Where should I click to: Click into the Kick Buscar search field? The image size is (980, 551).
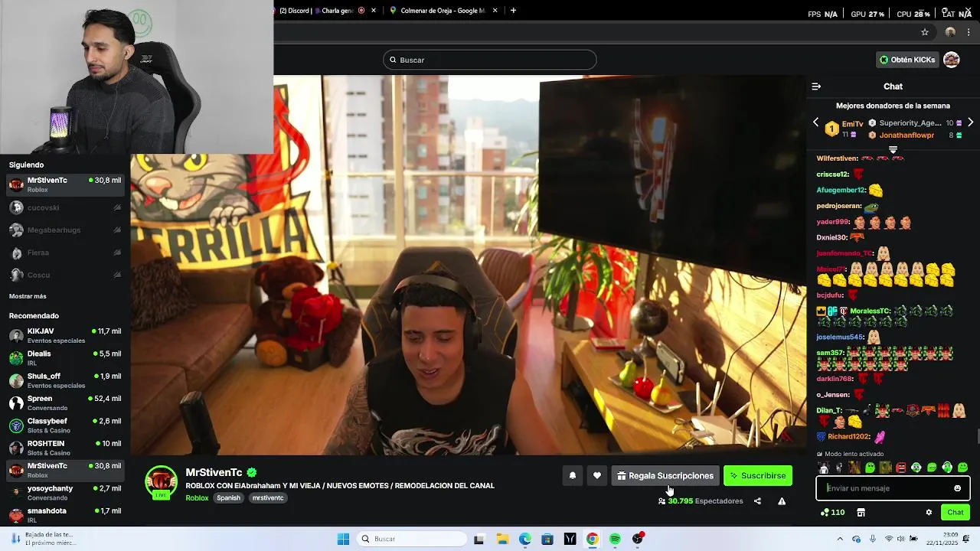(x=490, y=60)
